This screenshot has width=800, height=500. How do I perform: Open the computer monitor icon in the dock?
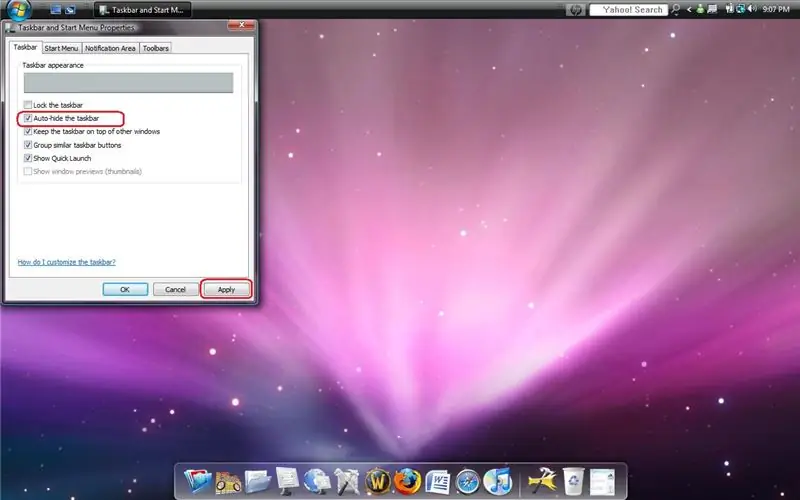click(x=287, y=481)
